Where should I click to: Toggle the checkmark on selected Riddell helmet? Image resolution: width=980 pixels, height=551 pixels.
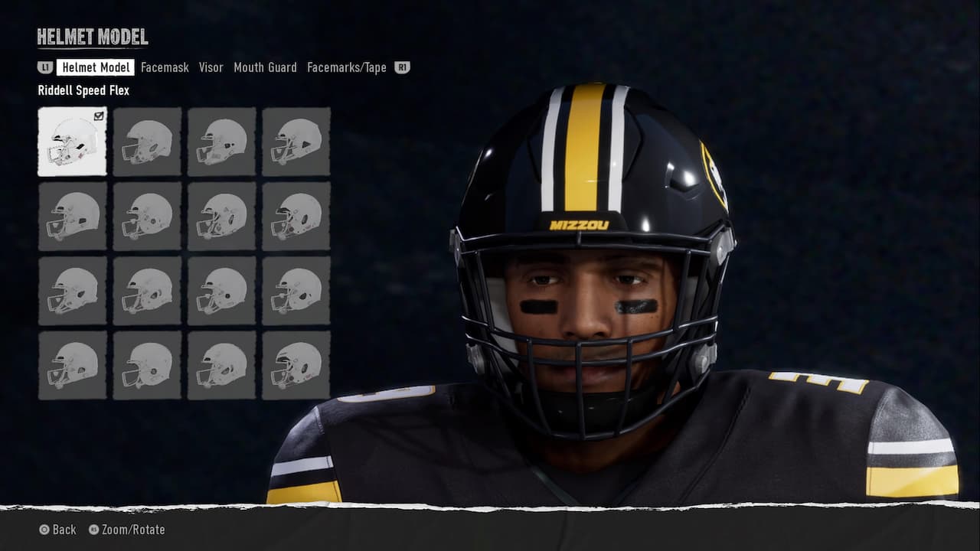click(x=99, y=116)
